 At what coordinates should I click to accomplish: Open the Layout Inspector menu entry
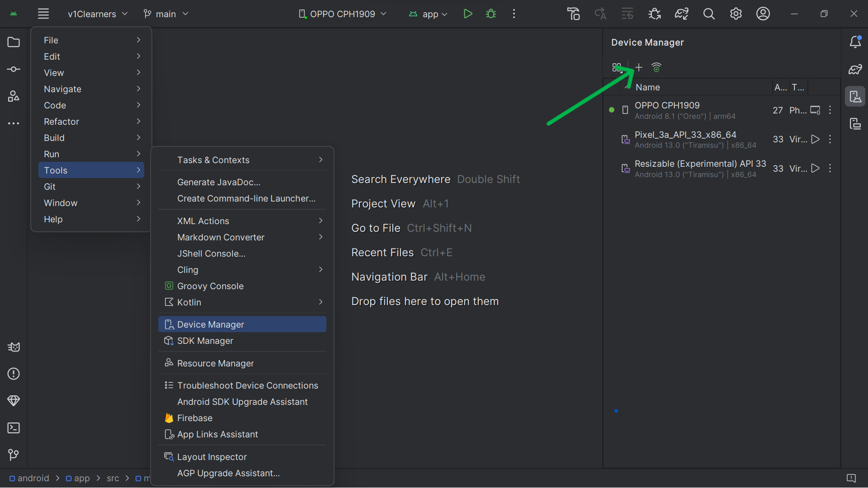(212, 457)
